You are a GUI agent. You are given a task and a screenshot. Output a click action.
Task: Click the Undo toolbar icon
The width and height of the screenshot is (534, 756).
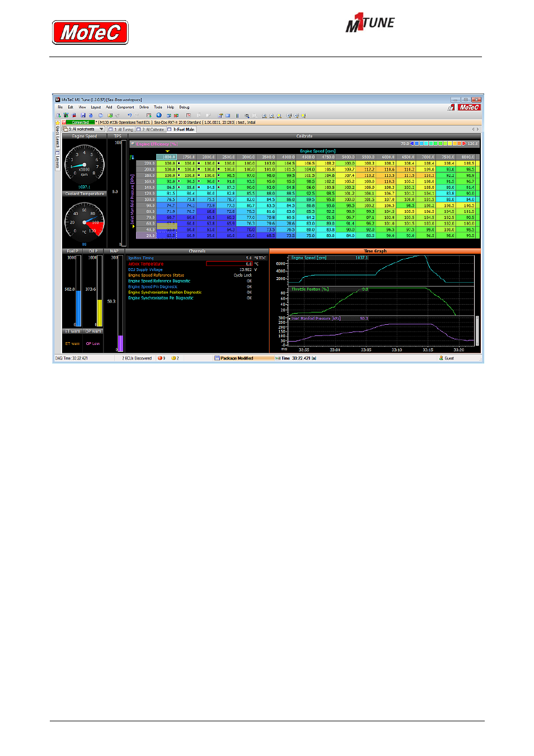click(129, 115)
